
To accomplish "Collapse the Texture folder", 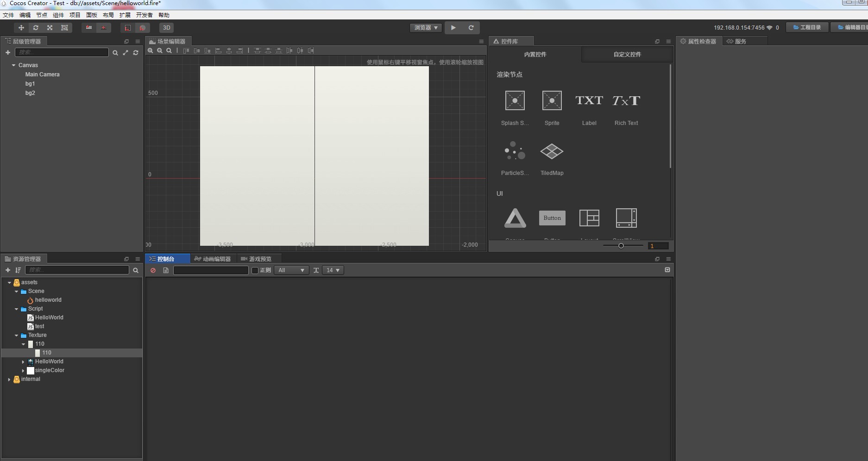I will 16,336.
